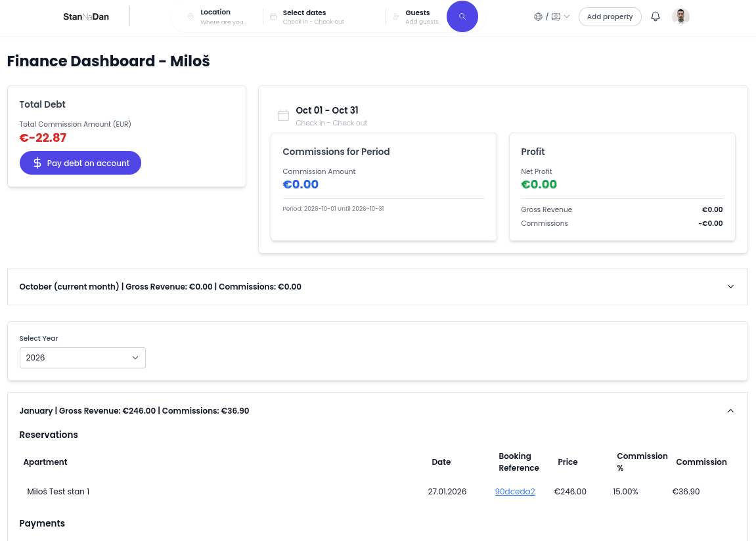
Task: Open language and currency dropdown arrow
Action: (x=567, y=16)
